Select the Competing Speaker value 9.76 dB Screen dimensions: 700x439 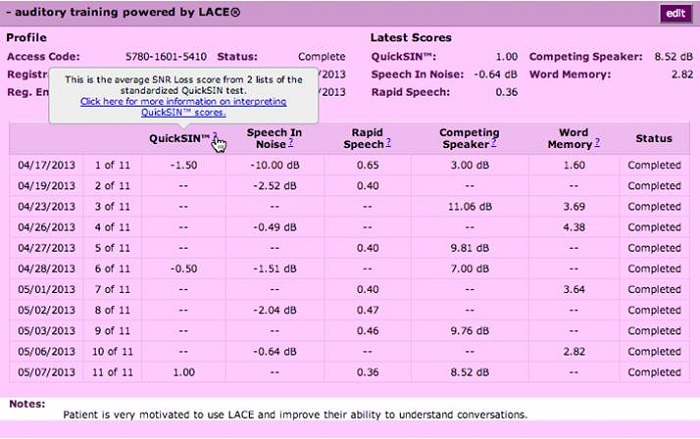pyautogui.click(x=469, y=331)
